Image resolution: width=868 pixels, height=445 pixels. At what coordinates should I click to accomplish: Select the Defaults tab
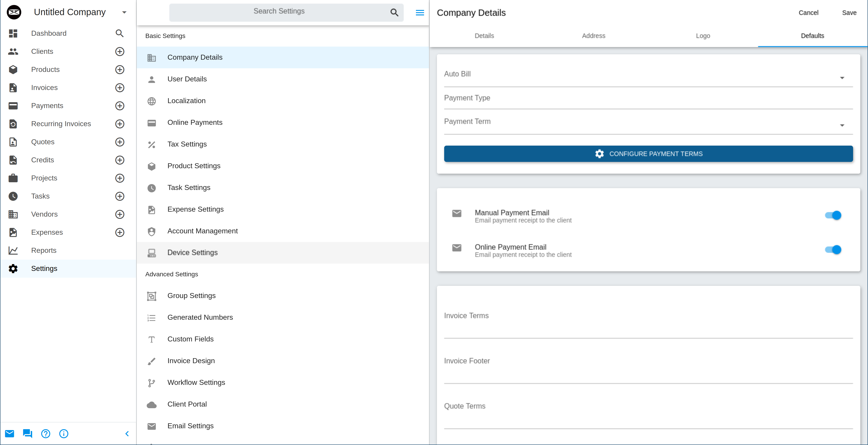pos(812,36)
